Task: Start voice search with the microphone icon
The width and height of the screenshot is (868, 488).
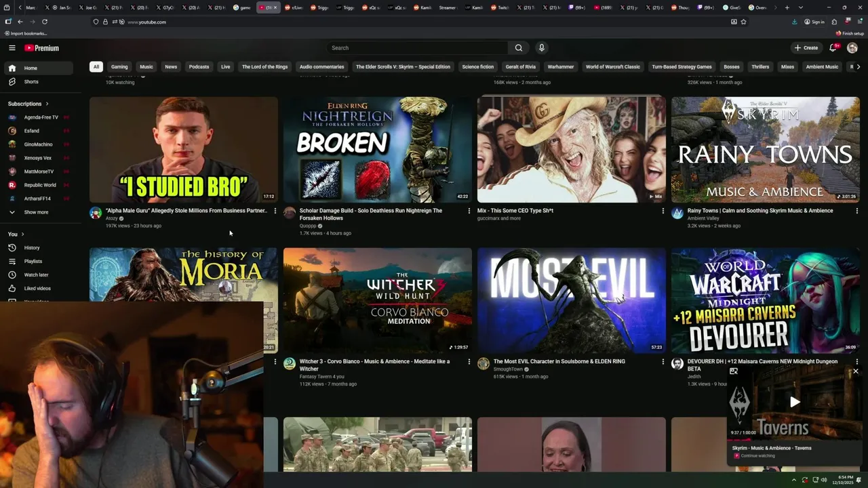Action: pos(541,48)
